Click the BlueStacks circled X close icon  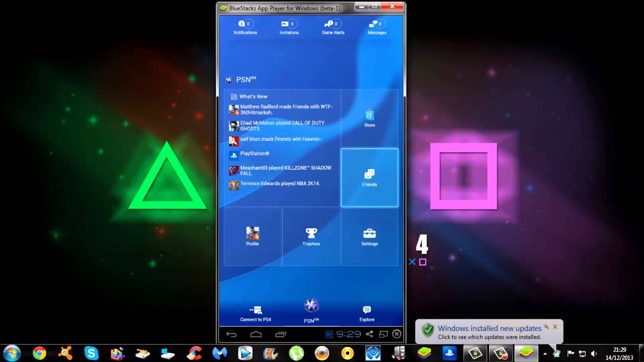397,334
